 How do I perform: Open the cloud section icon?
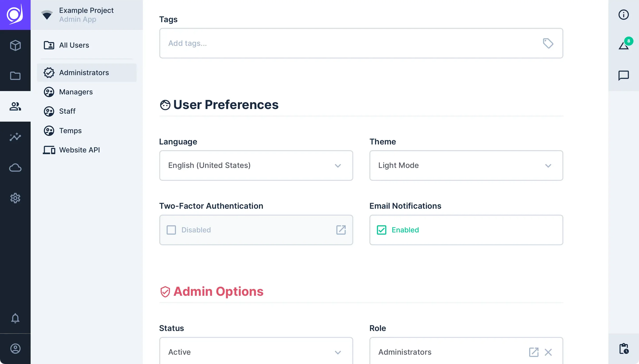pyautogui.click(x=15, y=167)
